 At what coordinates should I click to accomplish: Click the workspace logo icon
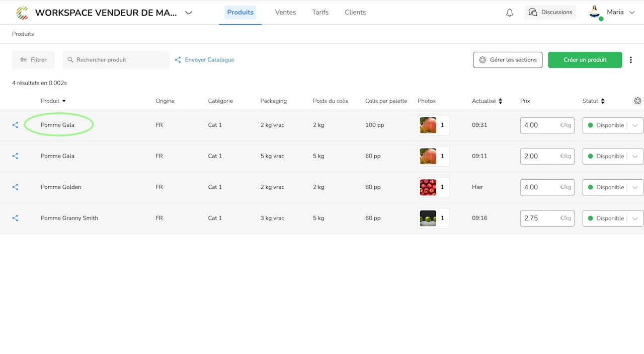pyautogui.click(x=22, y=13)
